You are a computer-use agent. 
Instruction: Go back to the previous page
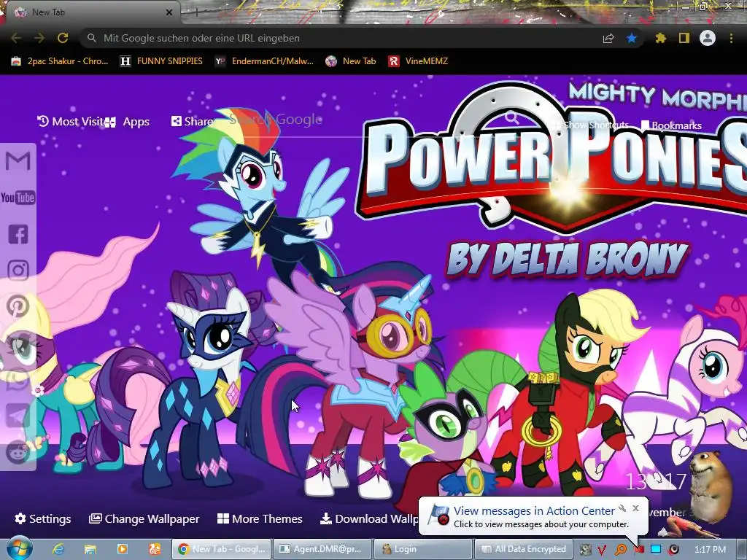[x=16, y=38]
